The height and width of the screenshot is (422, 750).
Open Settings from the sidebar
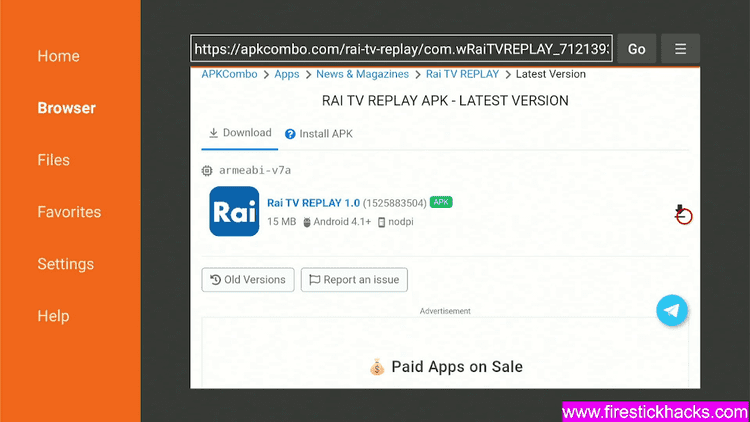66,264
